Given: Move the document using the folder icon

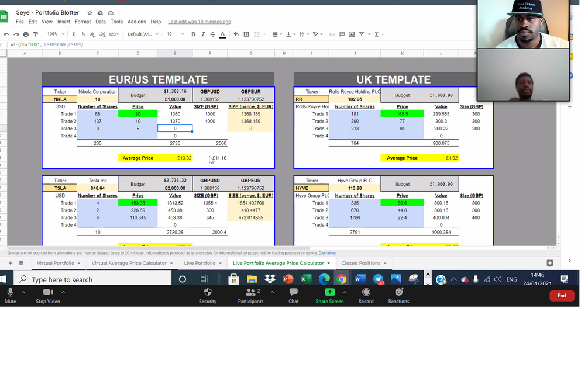Looking at the screenshot, I should coord(100,13).
